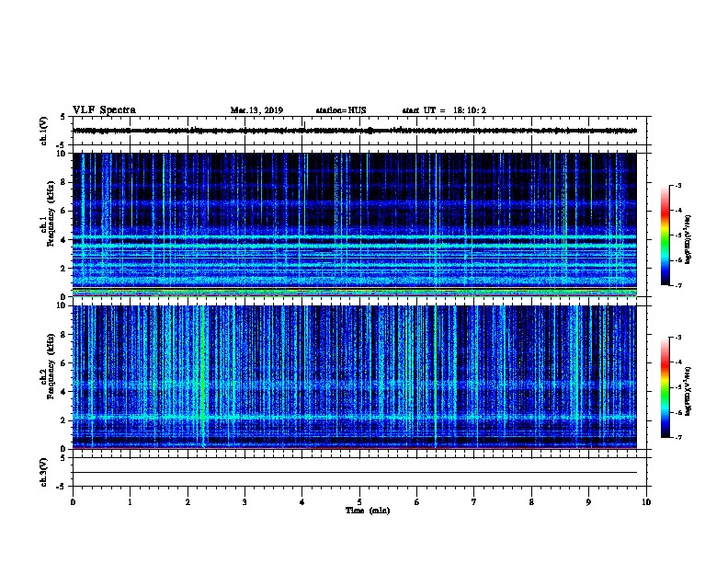Click the ch.2 color bar log(PSD) label
The image size is (728, 563).
(x=688, y=391)
